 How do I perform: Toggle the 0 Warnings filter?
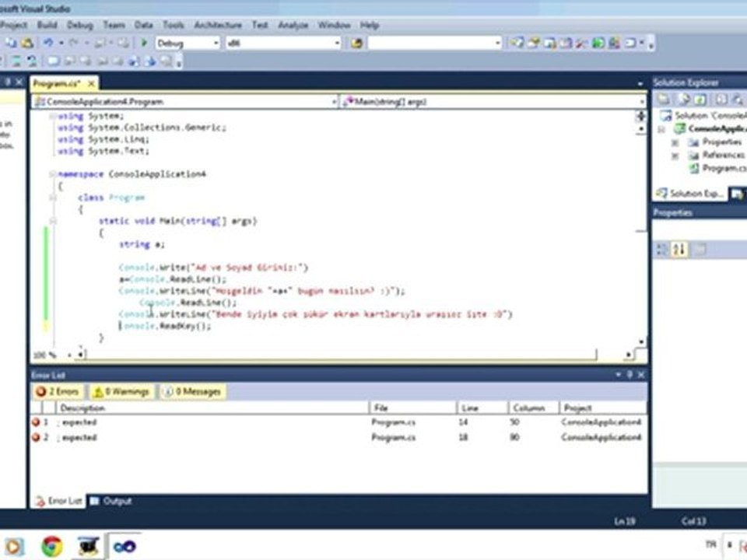[121, 392]
